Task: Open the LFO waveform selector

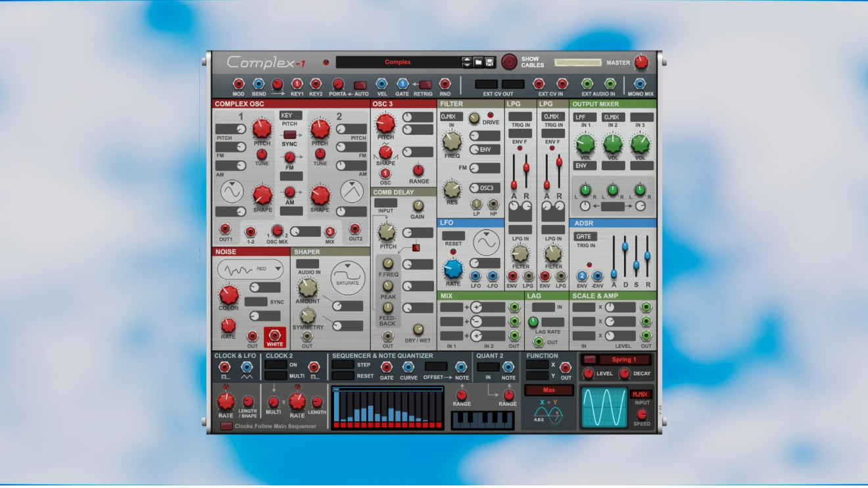Action: tap(487, 243)
